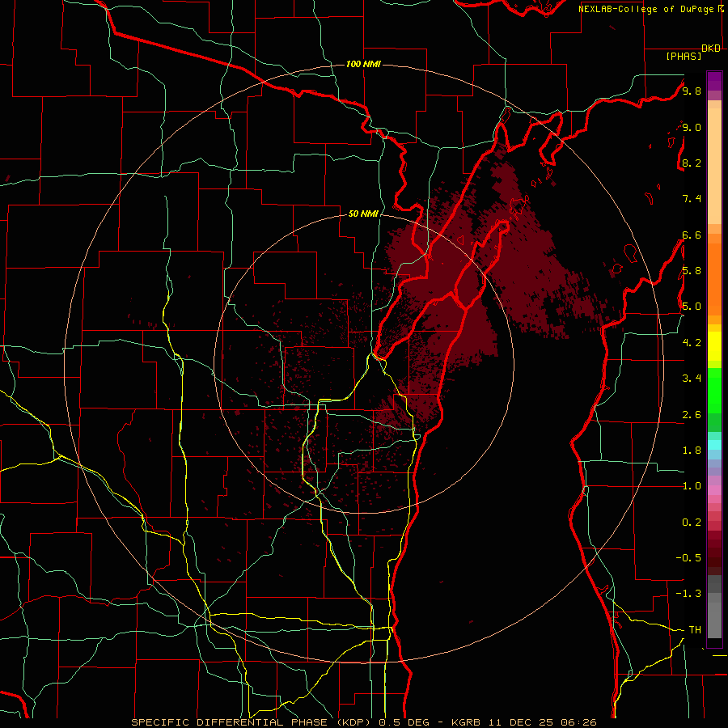Pick the orange segment of the color bar

point(714,280)
